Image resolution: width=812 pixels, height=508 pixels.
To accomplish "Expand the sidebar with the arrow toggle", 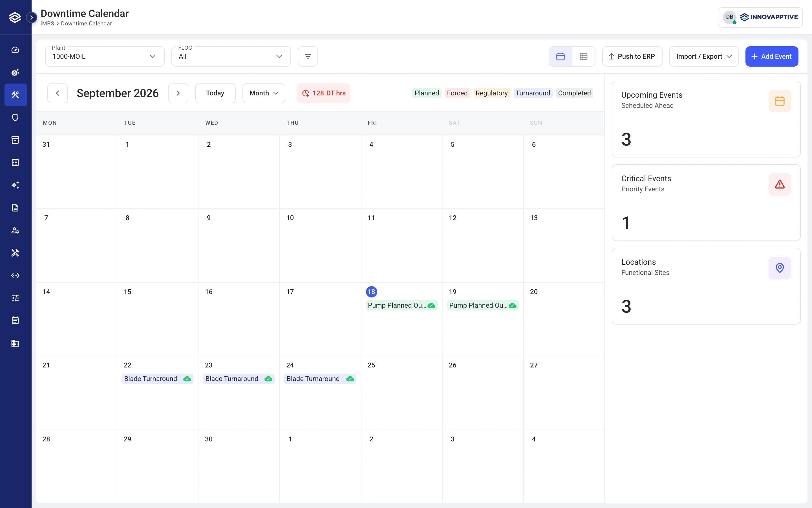I will point(32,17).
